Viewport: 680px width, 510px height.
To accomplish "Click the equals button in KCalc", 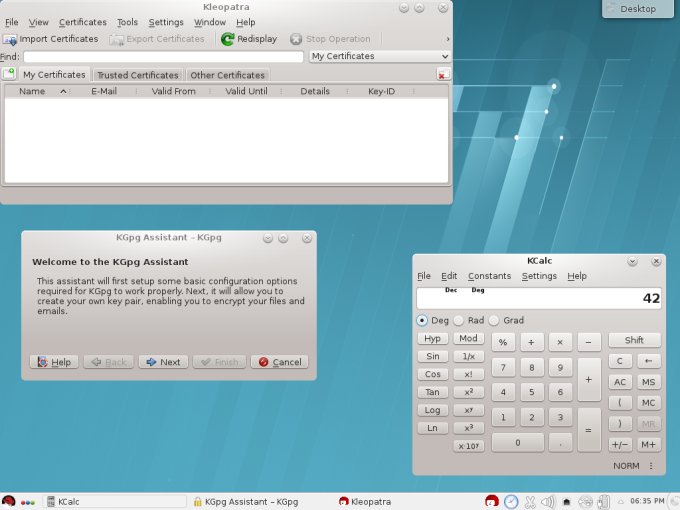I will point(589,430).
